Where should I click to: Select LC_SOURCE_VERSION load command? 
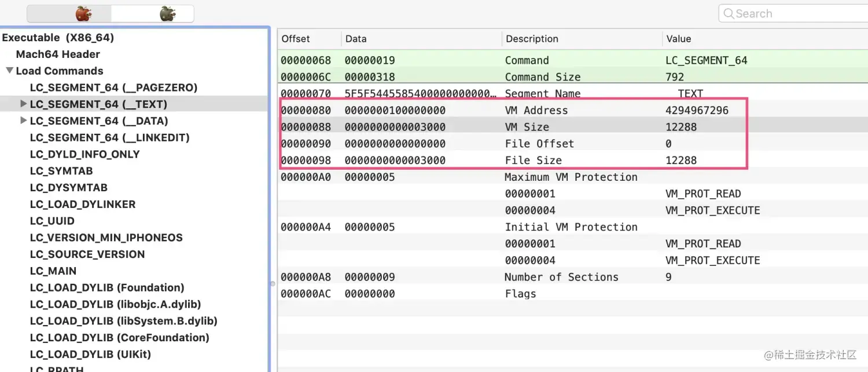(87, 254)
